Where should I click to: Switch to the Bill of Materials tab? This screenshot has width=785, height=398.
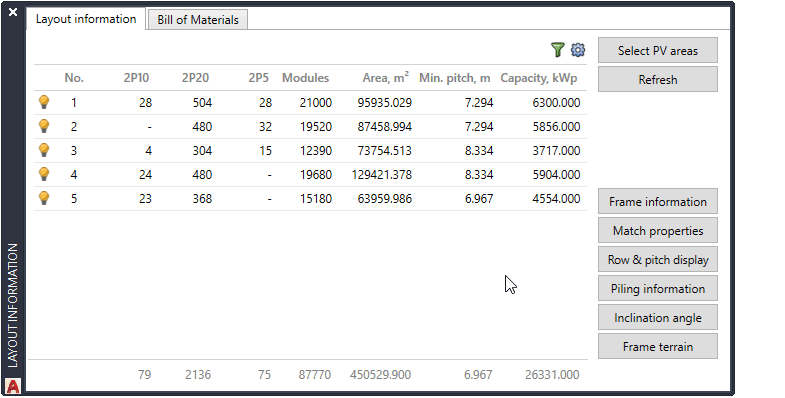[x=198, y=20]
